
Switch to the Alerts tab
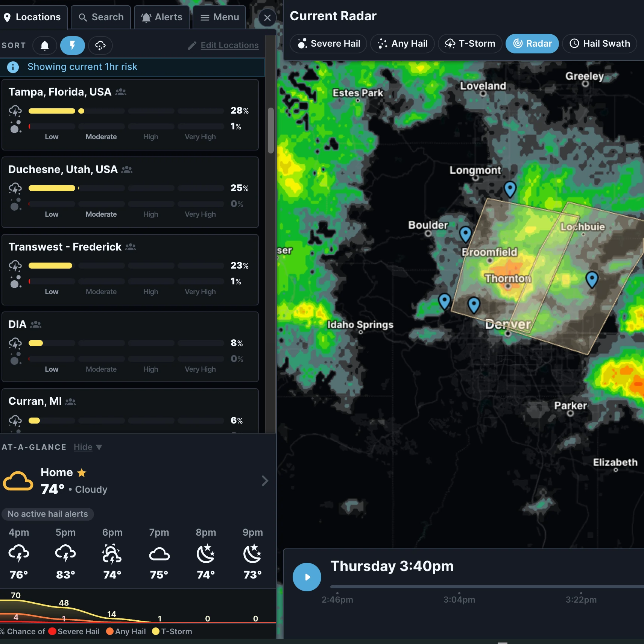click(x=161, y=17)
